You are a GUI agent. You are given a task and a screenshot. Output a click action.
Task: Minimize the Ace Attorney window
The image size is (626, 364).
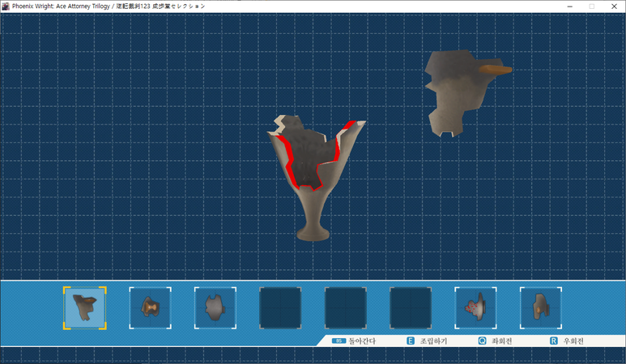pos(569,6)
